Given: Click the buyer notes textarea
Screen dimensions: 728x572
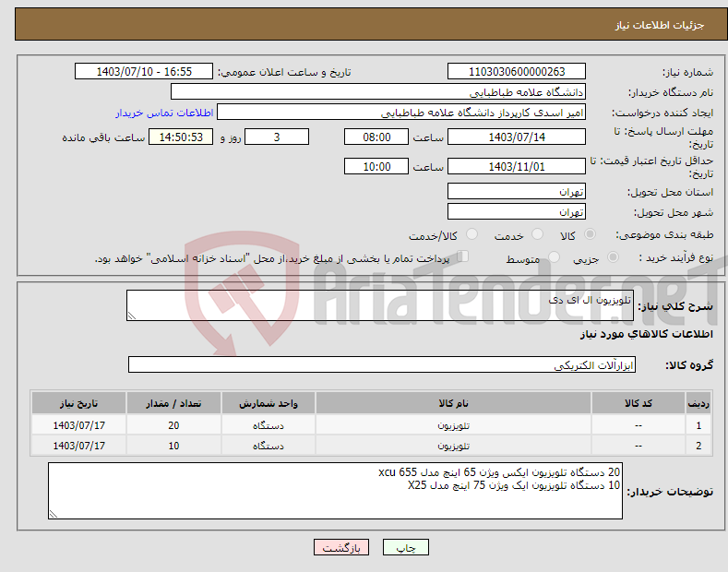Looking at the screenshot, I should click(335, 491).
